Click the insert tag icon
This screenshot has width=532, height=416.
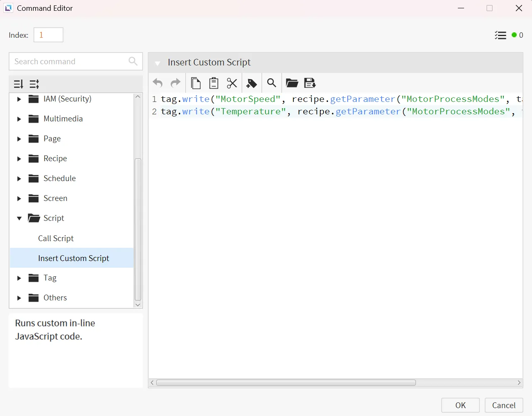pyautogui.click(x=251, y=83)
